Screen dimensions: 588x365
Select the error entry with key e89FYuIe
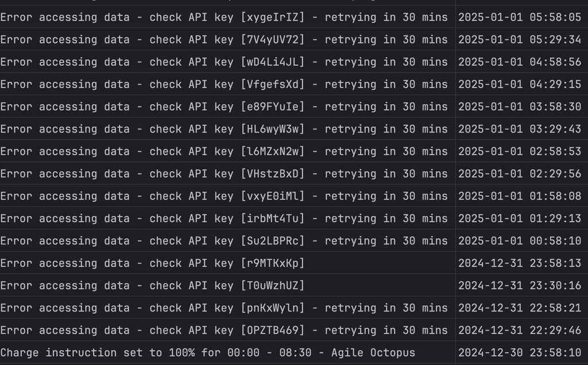tap(224, 107)
